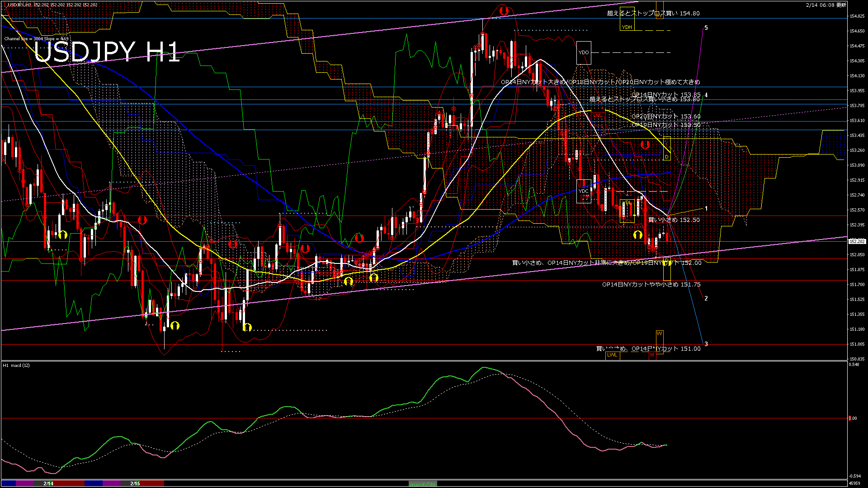Image resolution: width=868 pixels, height=488 pixels.
Task: Click the YDC yesterday-close box marker
Action: click(584, 191)
